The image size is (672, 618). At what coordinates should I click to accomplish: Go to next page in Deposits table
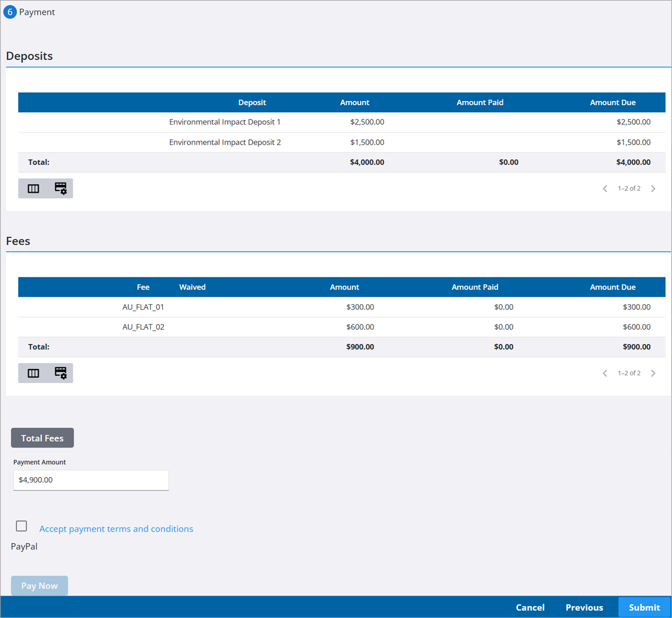(653, 189)
